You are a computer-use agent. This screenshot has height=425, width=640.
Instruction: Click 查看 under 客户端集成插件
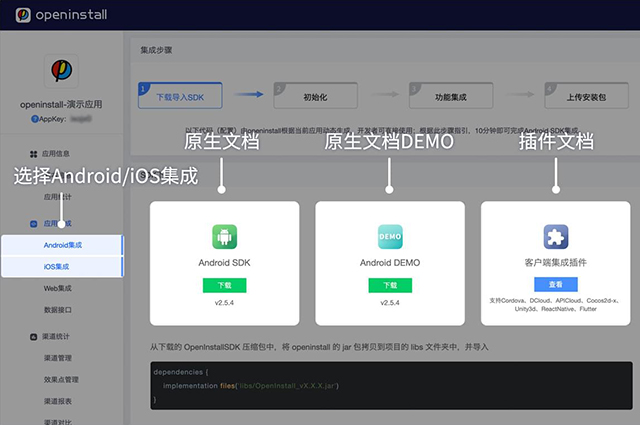point(556,285)
